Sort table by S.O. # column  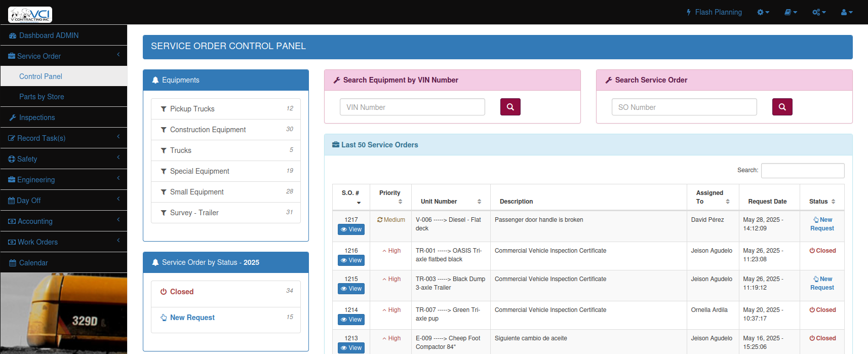tap(350, 197)
